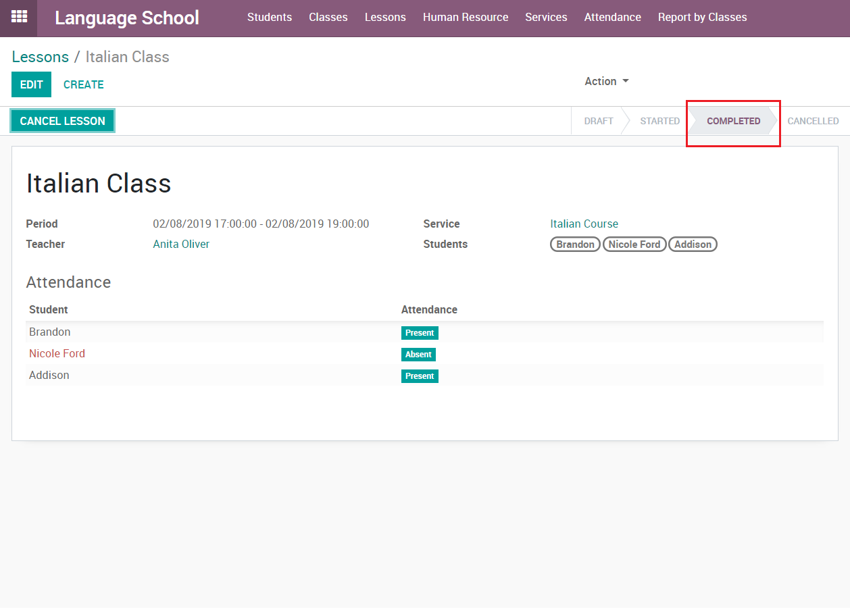Open Human Resource menu
850x616 pixels.
point(466,18)
